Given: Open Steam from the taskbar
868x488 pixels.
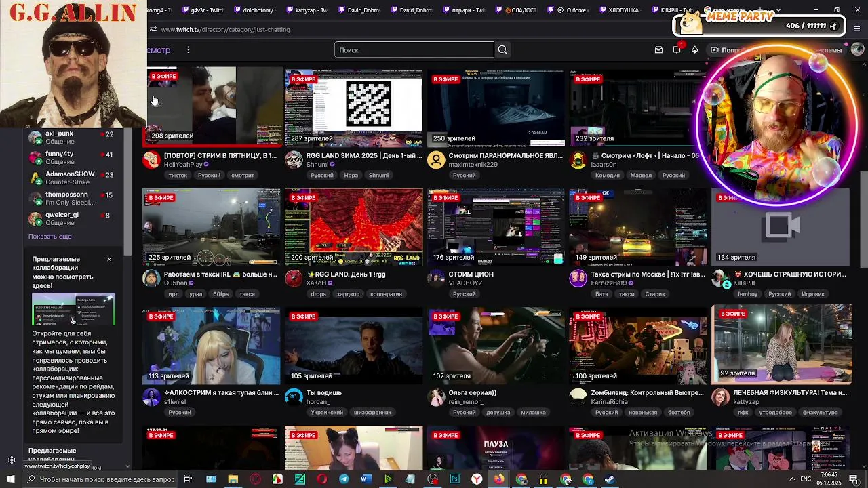Looking at the screenshot, I should click(x=610, y=479).
